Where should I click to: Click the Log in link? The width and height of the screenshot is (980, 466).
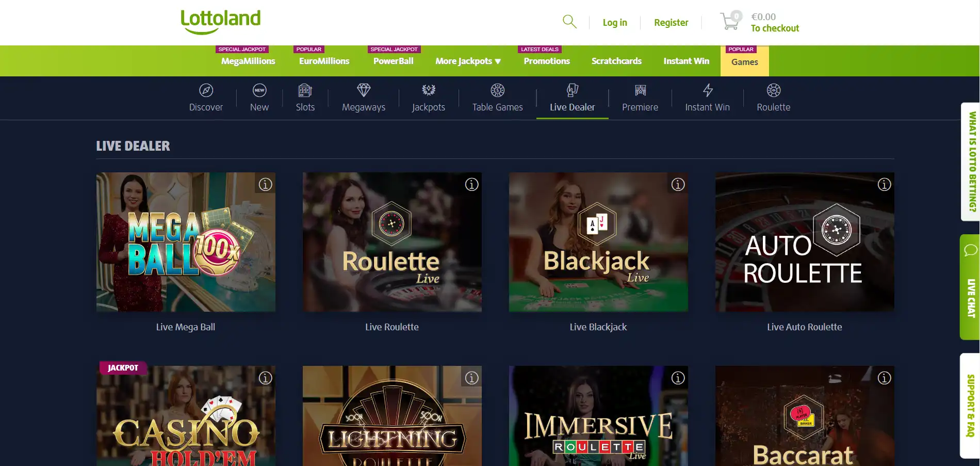pyautogui.click(x=615, y=23)
